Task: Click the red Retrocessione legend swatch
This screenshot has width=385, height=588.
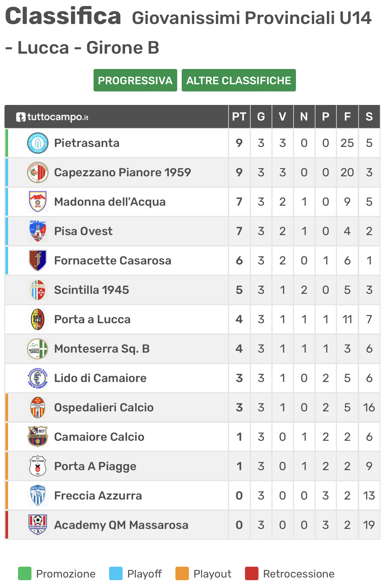Action: (252, 574)
